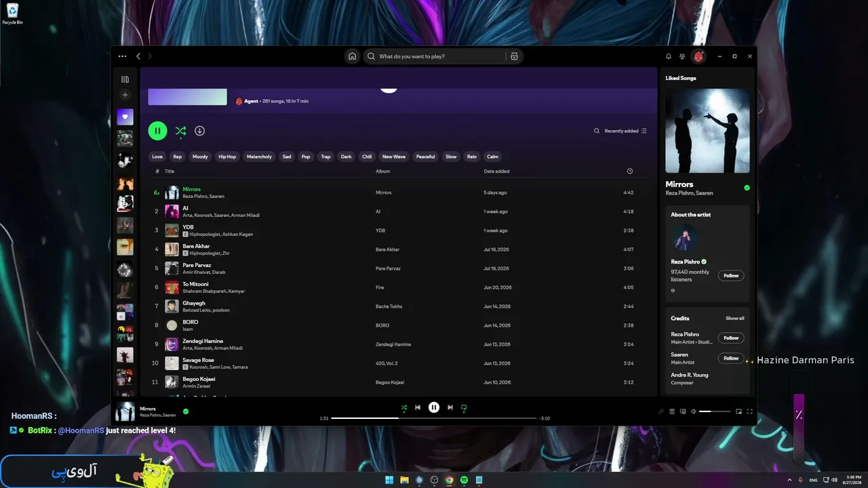Mute volume with the speaker icon
868x488 pixels.
point(693,411)
